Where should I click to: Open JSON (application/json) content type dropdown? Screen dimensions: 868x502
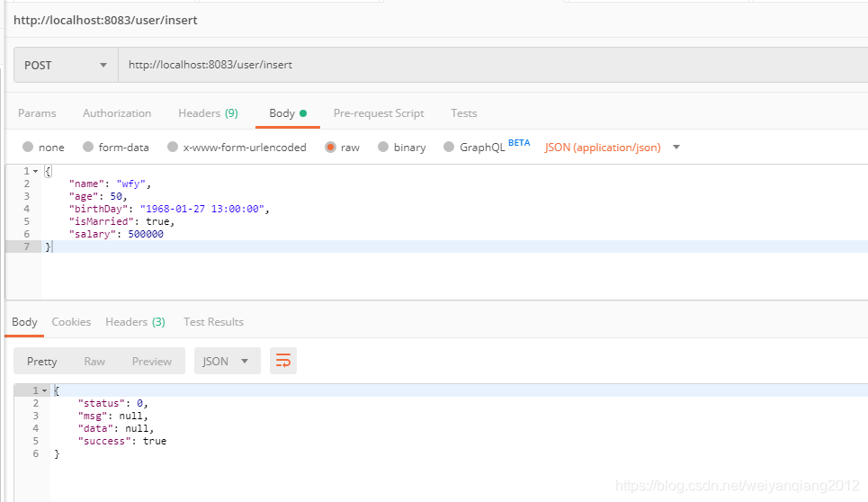(x=613, y=148)
